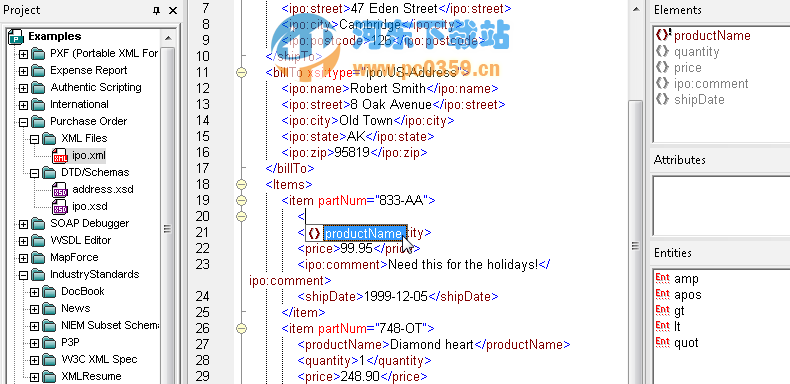The image size is (790, 384).
Task: Collapse the billTo element fold marker
Action: click(242, 73)
